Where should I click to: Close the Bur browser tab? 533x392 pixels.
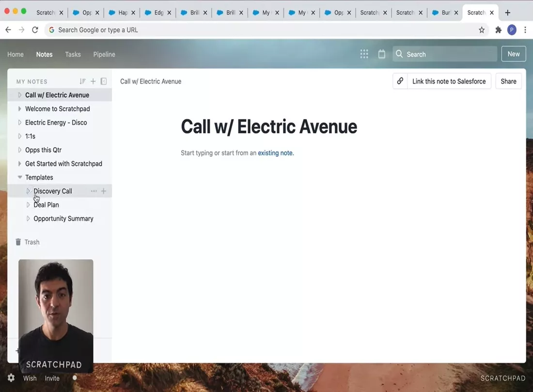click(x=456, y=13)
